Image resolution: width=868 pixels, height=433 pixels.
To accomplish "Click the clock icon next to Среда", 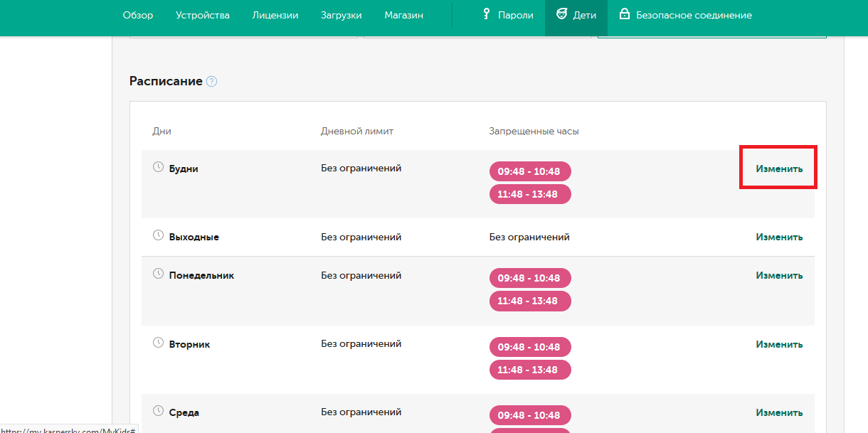I will [159, 411].
